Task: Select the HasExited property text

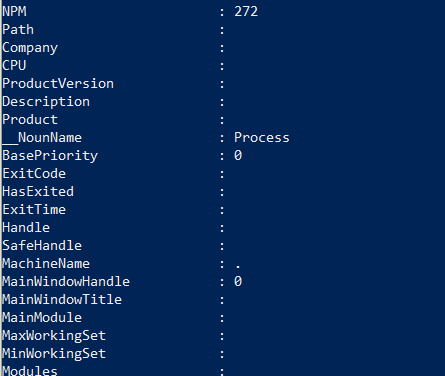Action: pos(38,192)
